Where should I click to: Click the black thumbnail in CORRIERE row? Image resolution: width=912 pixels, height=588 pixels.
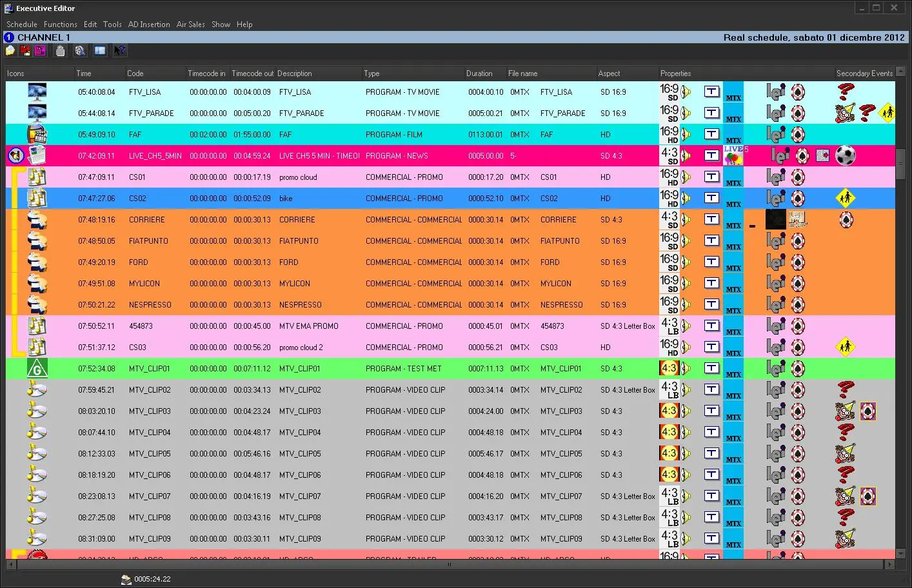point(775,219)
